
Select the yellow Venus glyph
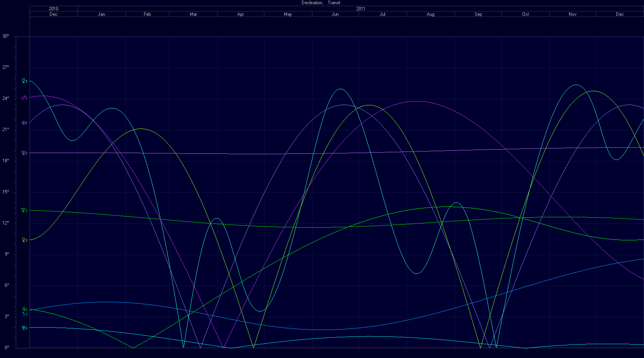(x=24, y=240)
